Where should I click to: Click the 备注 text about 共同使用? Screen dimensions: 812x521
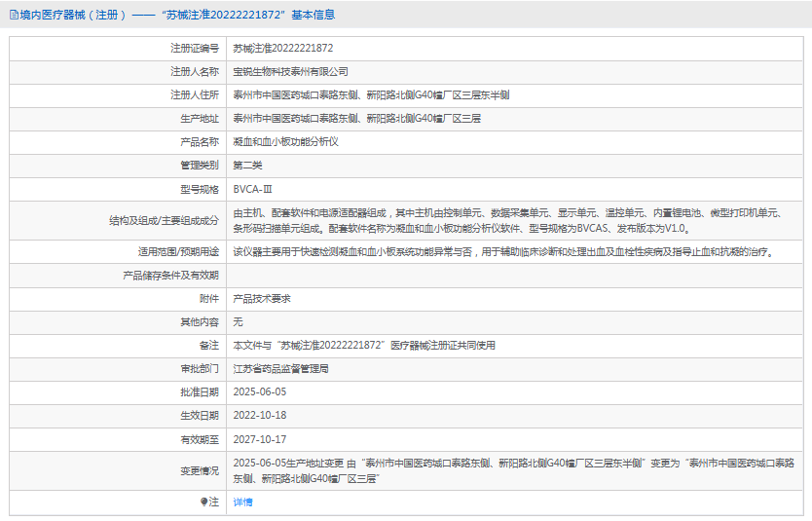click(364, 346)
